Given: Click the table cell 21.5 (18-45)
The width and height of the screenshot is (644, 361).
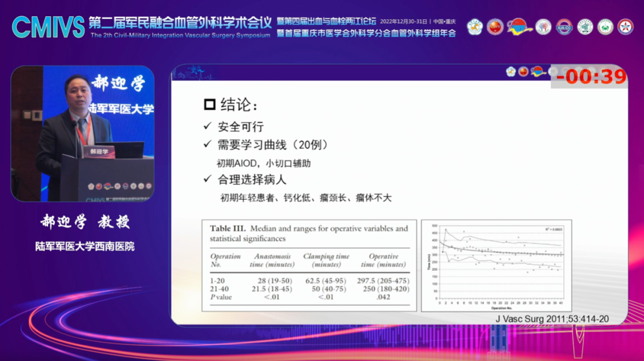Looking at the screenshot, I should pyautogui.click(x=272, y=289).
